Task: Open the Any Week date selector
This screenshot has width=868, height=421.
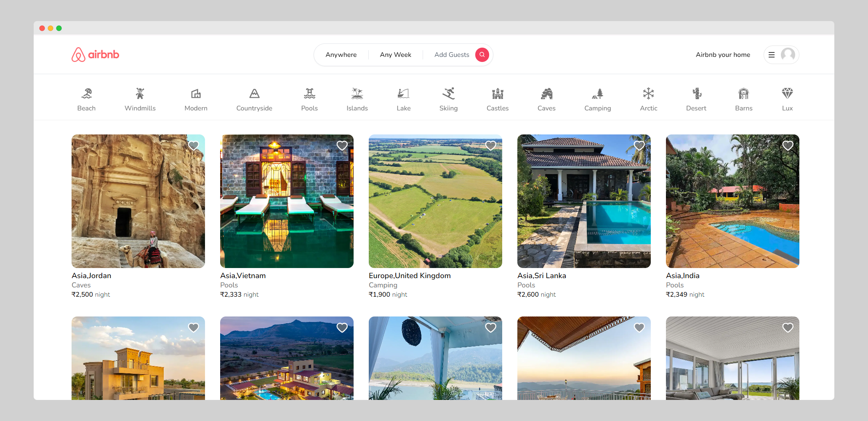Action: point(395,54)
